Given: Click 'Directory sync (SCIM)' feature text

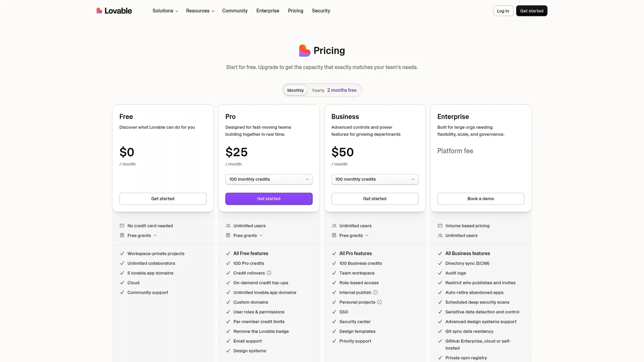Looking at the screenshot, I should tap(467, 264).
